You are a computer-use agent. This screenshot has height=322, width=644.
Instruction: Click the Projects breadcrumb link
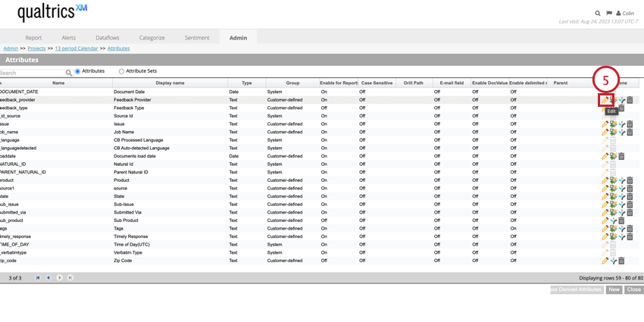(x=36, y=48)
